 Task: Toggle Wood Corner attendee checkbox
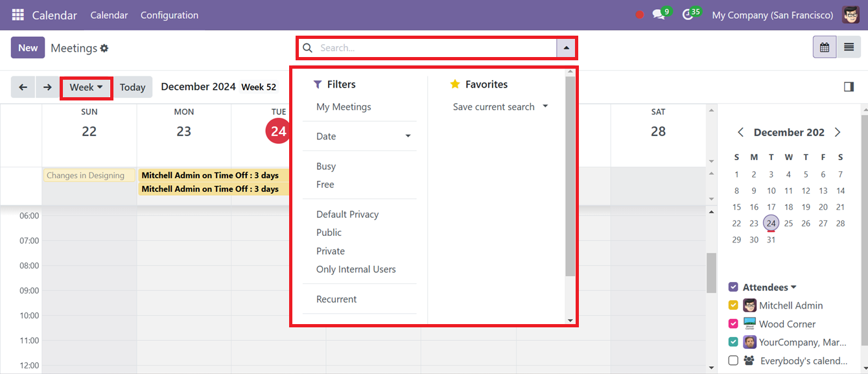[x=733, y=323]
